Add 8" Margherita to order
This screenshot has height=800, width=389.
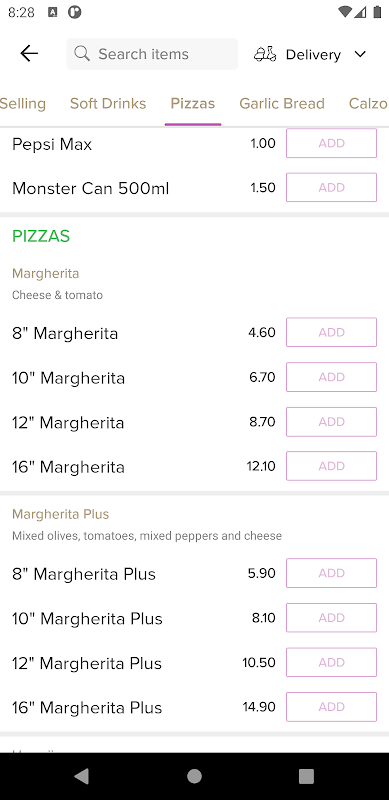331,332
